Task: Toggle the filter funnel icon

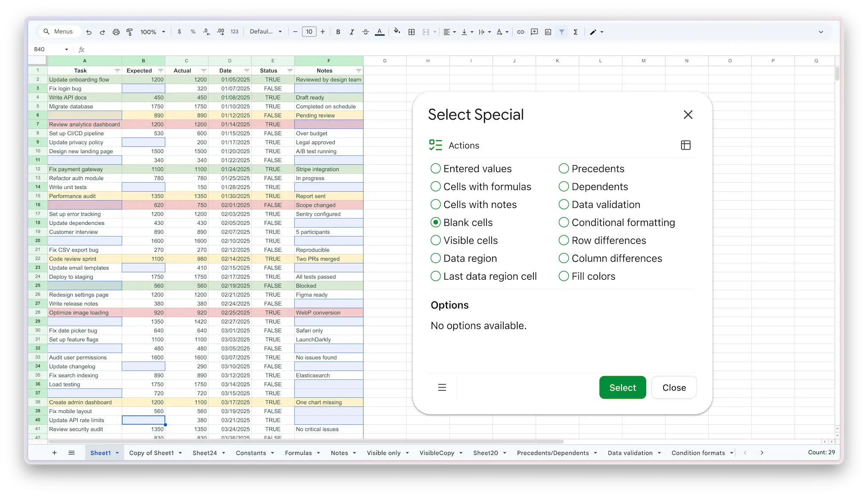Action: [x=562, y=32]
